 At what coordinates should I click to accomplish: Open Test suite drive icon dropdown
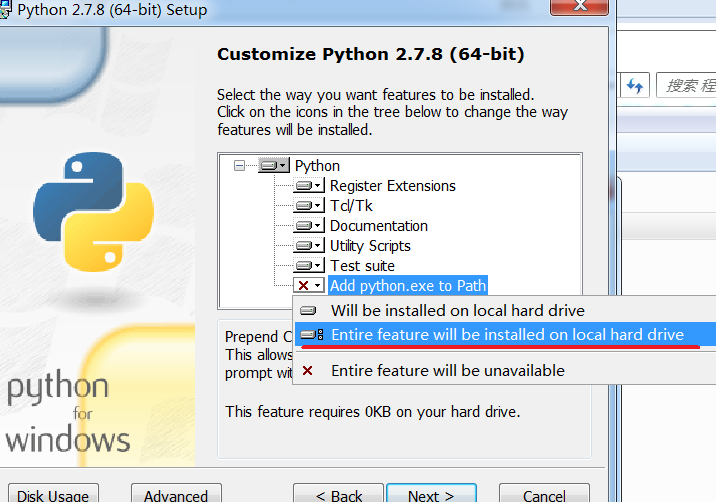(309, 265)
